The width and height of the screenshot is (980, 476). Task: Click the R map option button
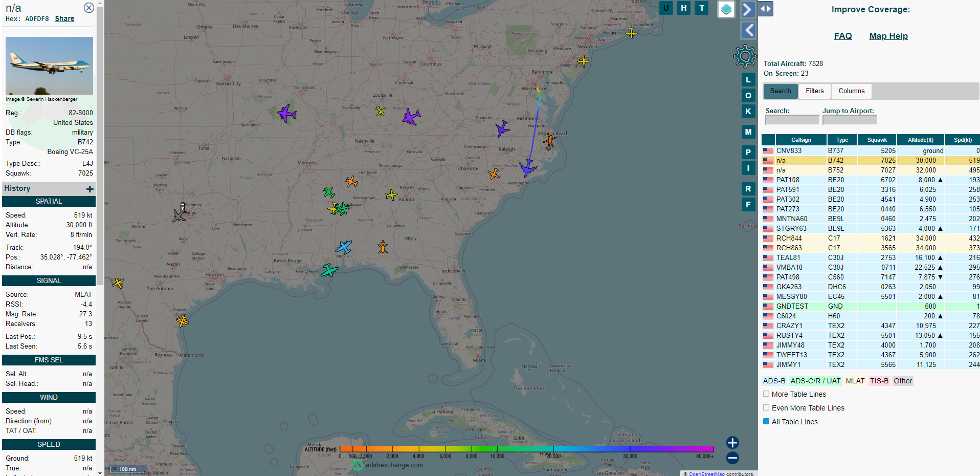(748, 189)
